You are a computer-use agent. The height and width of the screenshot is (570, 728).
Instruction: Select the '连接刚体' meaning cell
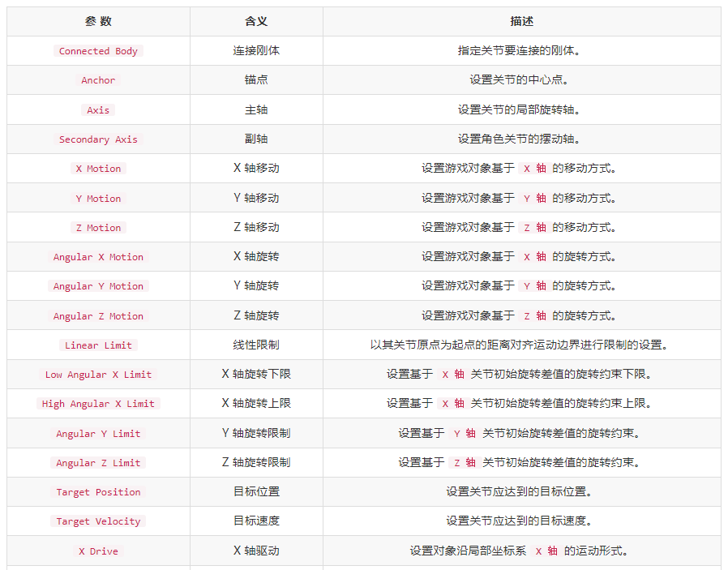[x=256, y=50]
